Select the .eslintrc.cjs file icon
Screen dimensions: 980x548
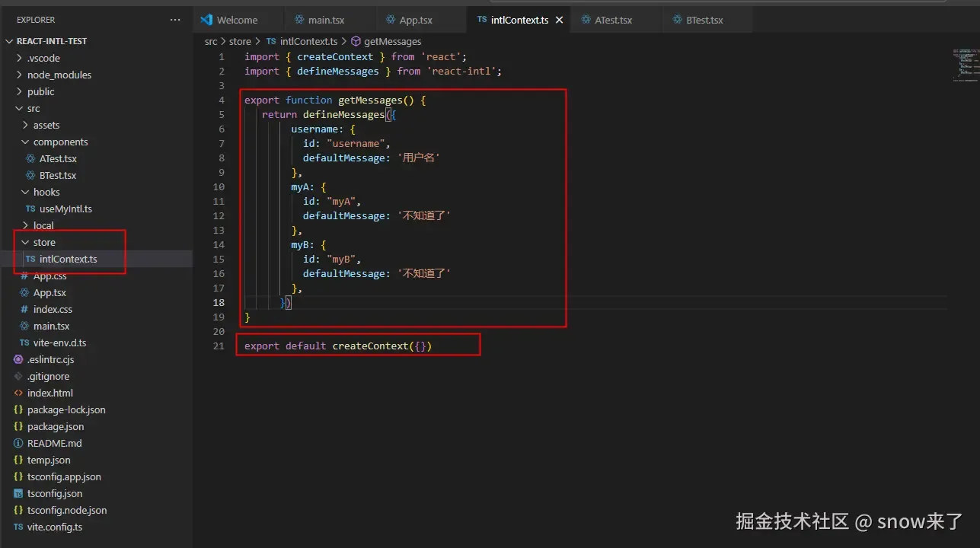tap(18, 359)
